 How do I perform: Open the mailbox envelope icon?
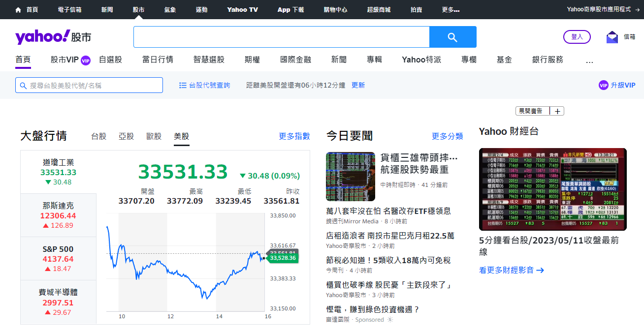coord(612,37)
